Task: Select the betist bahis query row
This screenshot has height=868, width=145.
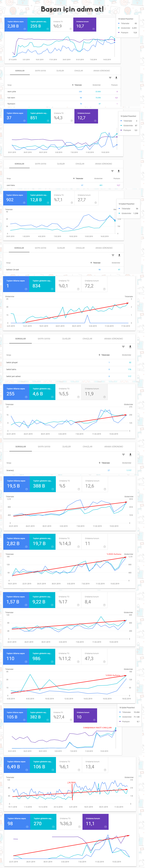Action: tap(70, 369)
